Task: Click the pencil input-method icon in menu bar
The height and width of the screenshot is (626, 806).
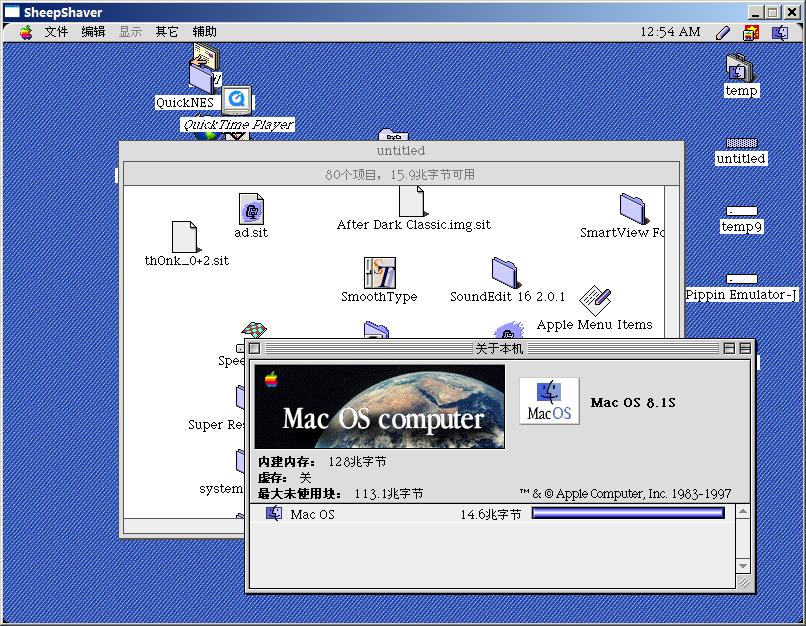Action: point(723,33)
